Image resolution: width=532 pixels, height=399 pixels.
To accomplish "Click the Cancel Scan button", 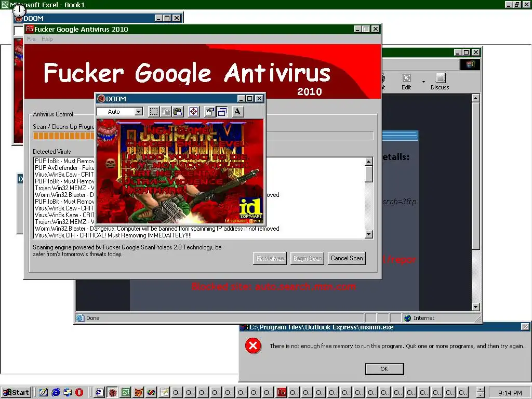I will [x=347, y=258].
